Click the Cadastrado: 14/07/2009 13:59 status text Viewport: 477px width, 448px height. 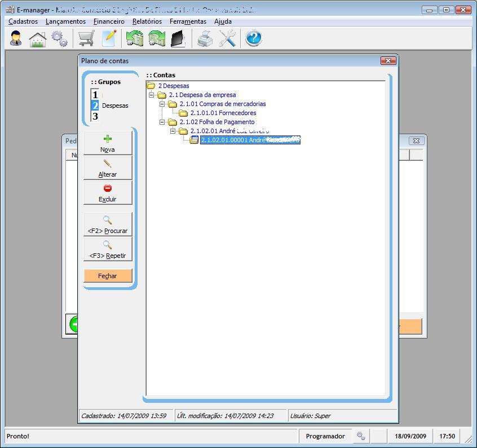pos(124,416)
